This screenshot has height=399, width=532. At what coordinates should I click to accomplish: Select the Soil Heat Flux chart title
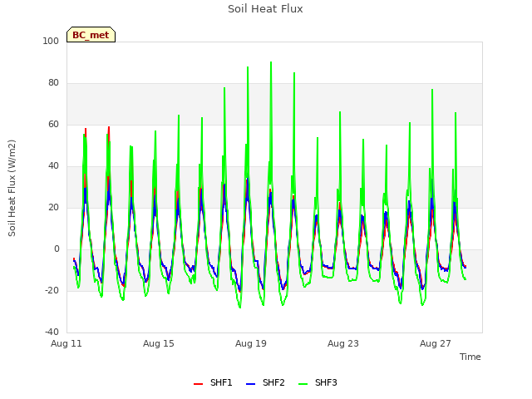265,9
